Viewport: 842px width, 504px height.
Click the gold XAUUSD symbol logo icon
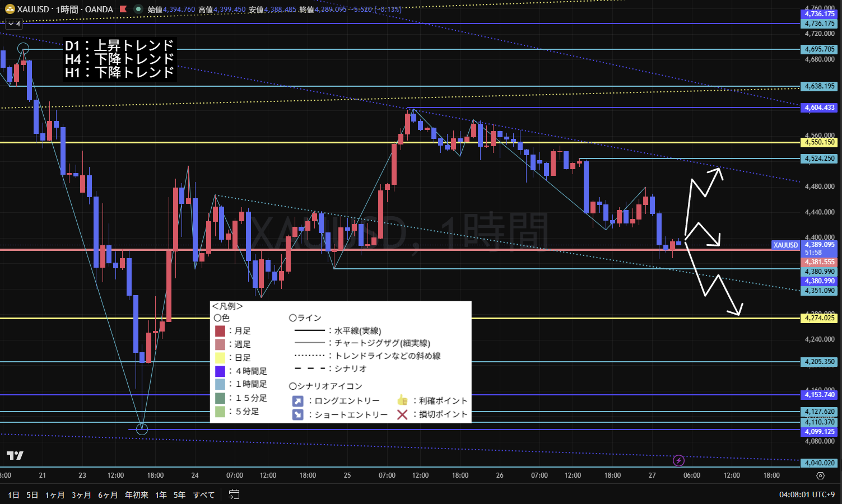pos(10,10)
